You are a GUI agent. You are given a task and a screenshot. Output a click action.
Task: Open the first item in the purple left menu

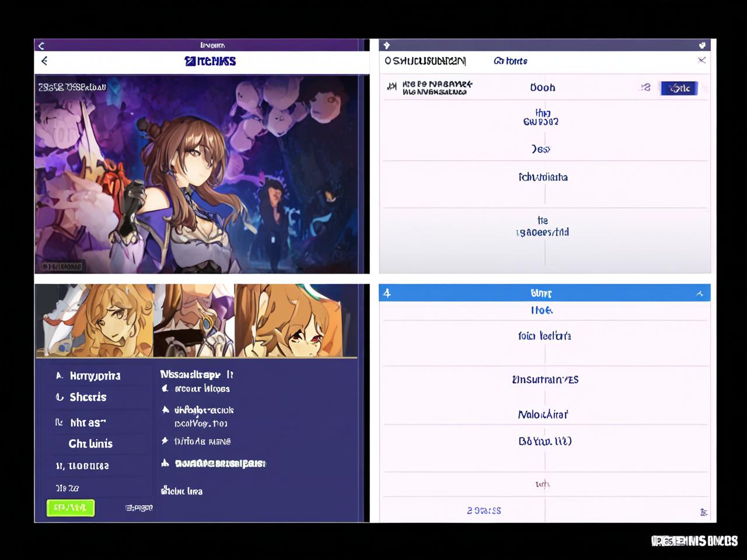pos(88,376)
